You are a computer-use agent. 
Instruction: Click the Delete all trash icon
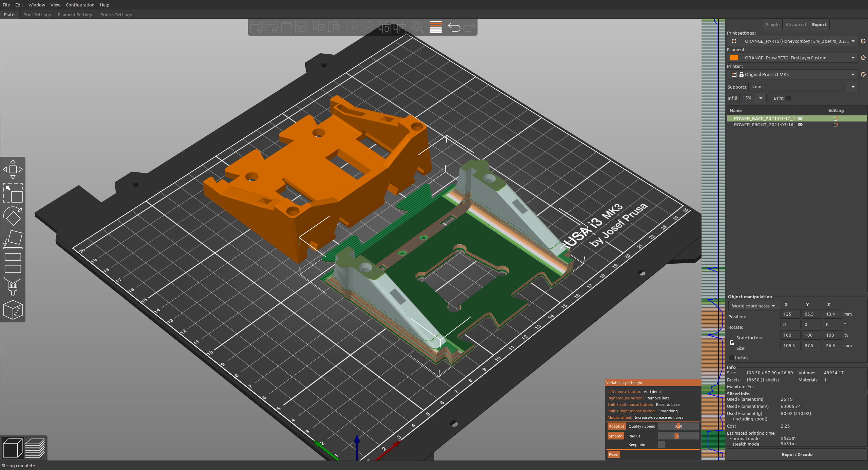click(x=286, y=27)
